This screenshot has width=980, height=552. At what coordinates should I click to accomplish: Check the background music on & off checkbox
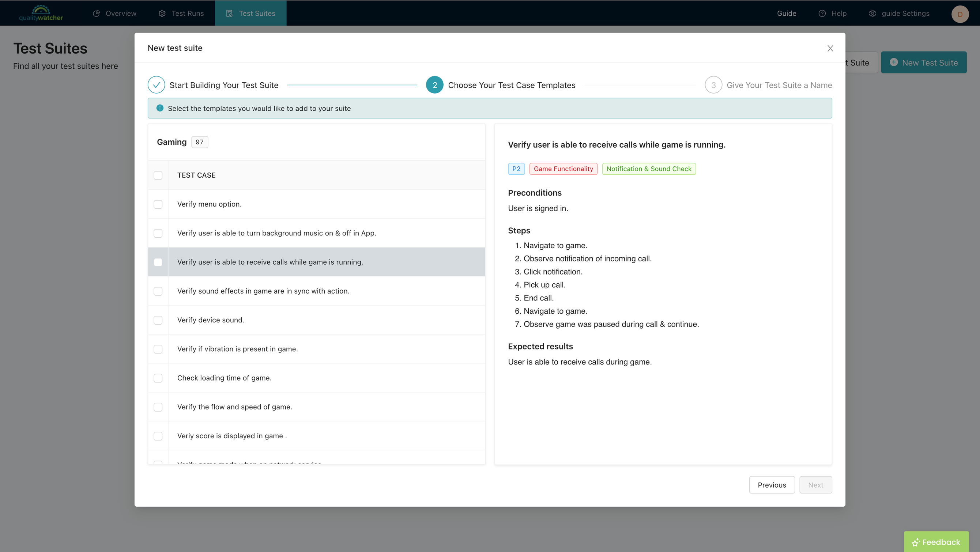(x=158, y=233)
